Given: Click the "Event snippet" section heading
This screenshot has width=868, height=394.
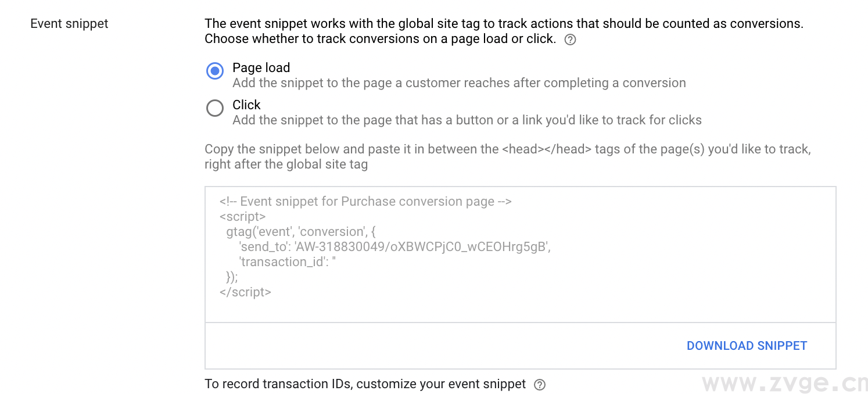Looking at the screenshot, I should tap(69, 24).
